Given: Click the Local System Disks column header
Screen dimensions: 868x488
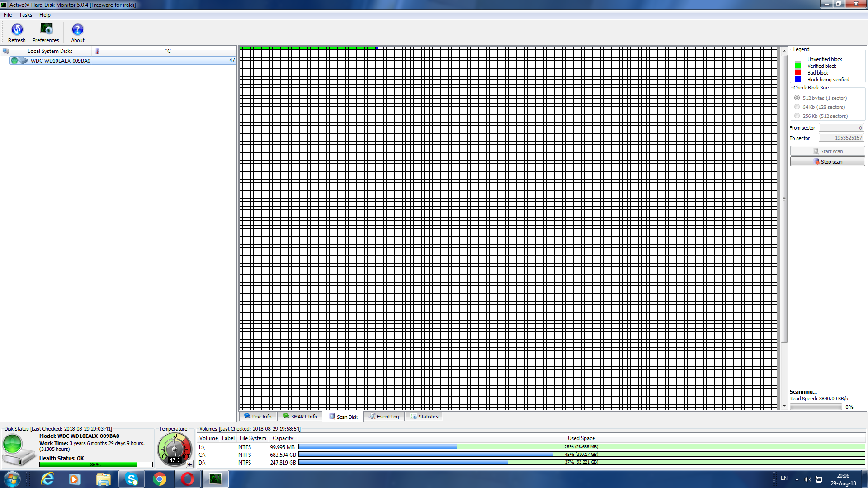Looking at the screenshot, I should pos(50,51).
